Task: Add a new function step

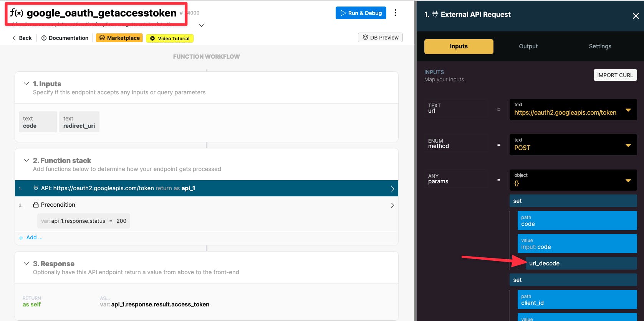Action: click(x=31, y=238)
